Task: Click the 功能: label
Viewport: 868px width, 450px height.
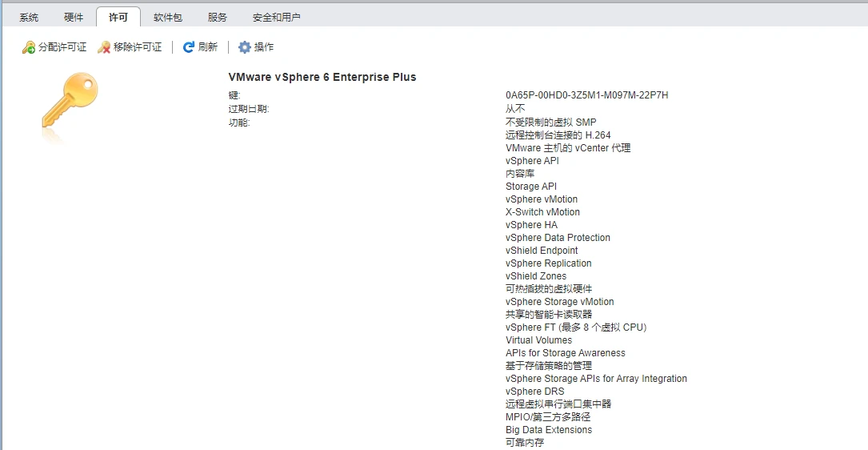Action: [x=239, y=123]
